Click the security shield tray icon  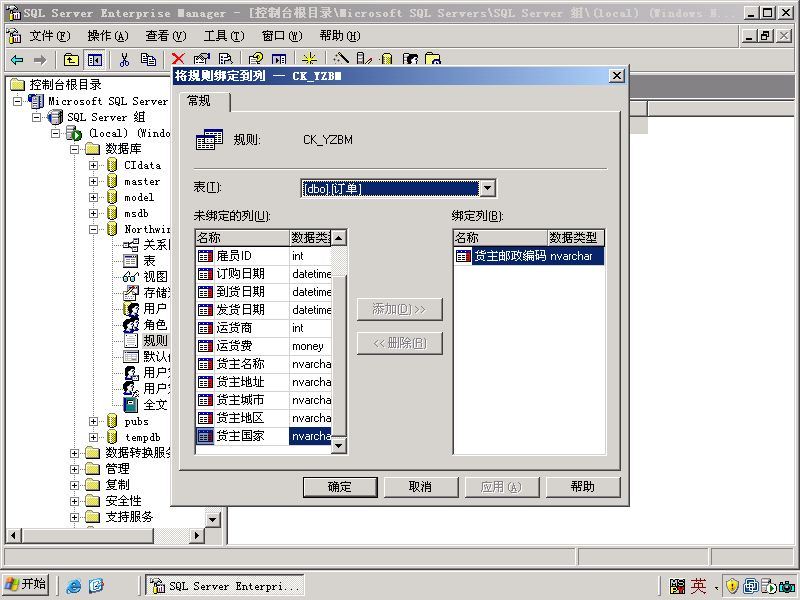(x=732, y=586)
